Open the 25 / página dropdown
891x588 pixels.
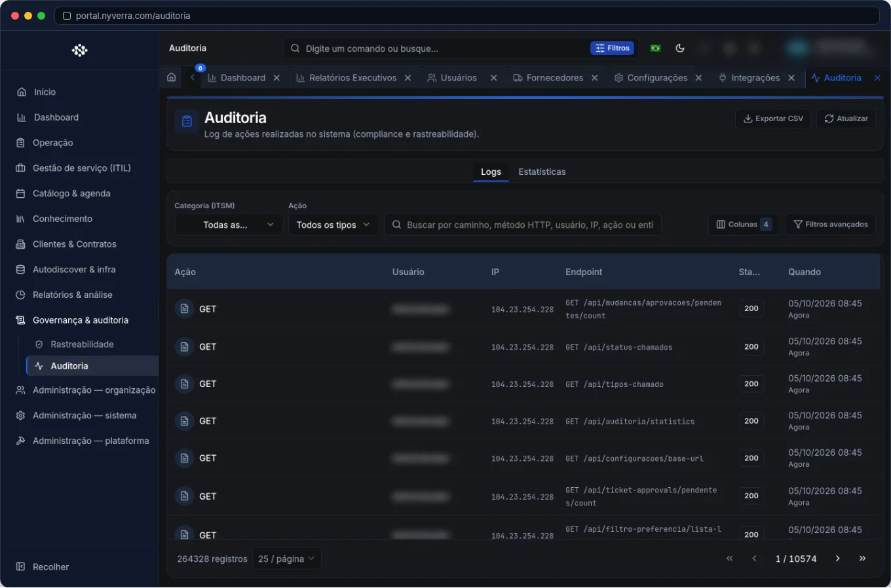coord(286,559)
